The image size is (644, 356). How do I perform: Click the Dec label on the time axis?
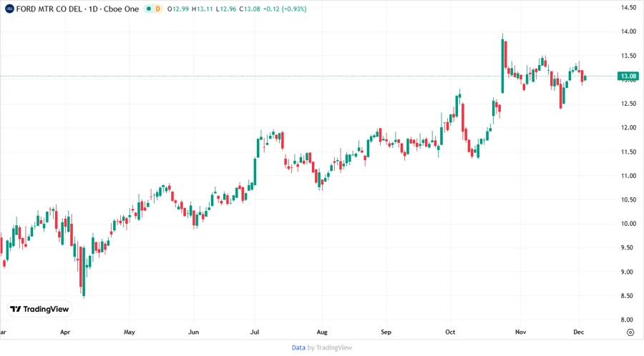coord(579,332)
